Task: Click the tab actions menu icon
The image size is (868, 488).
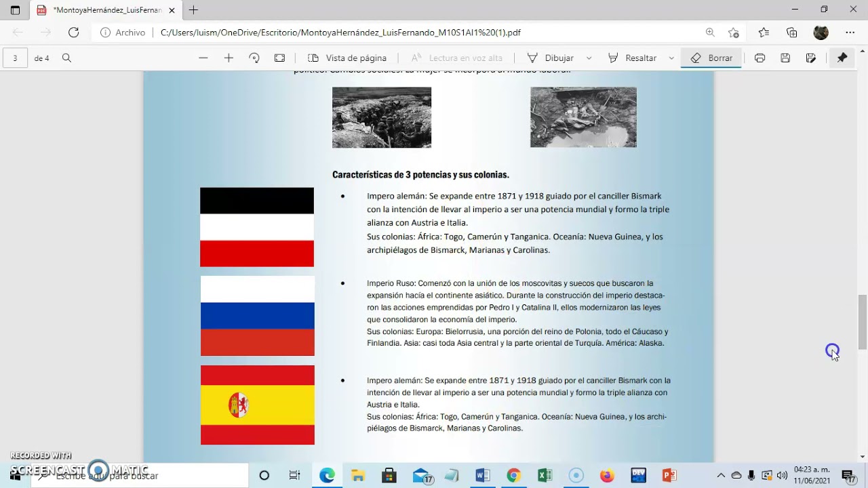Action: point(15,10)
